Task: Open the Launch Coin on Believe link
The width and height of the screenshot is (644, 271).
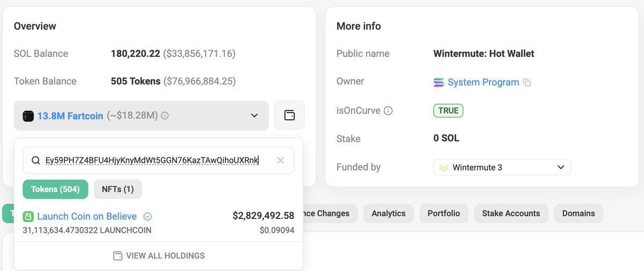Action: click(87, 216)
